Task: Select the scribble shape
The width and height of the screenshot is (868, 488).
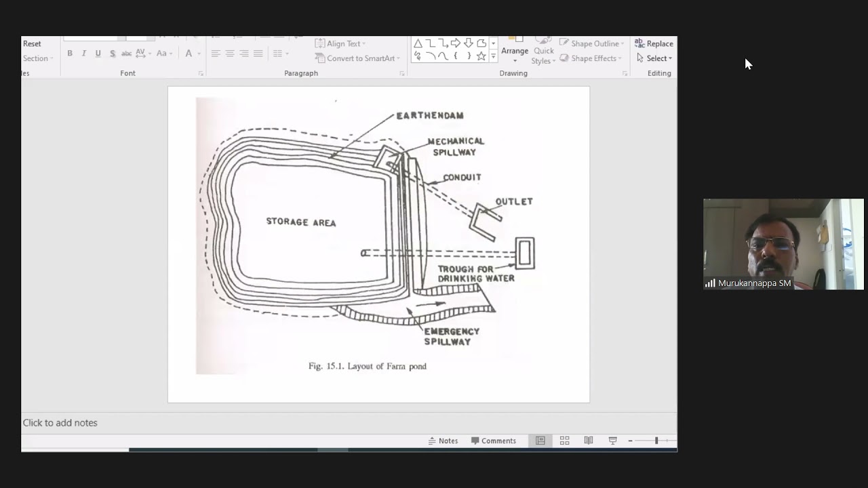Action: click(418, 56)
